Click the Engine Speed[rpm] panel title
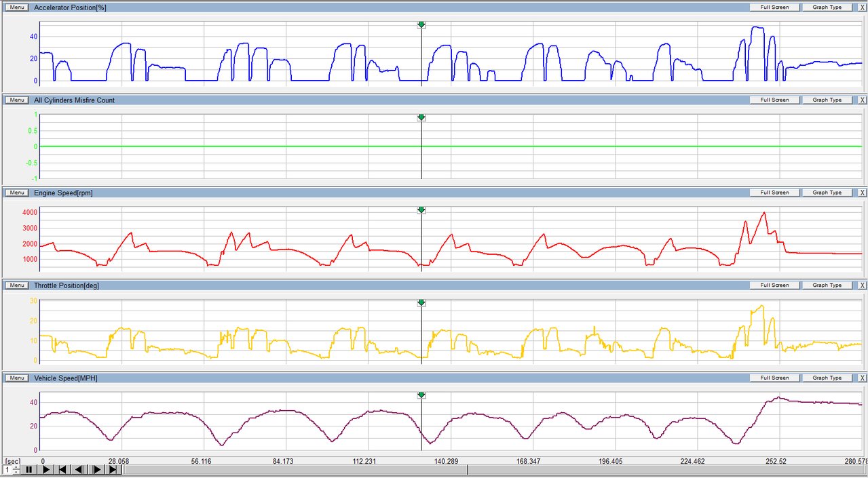 pos(63,193)
